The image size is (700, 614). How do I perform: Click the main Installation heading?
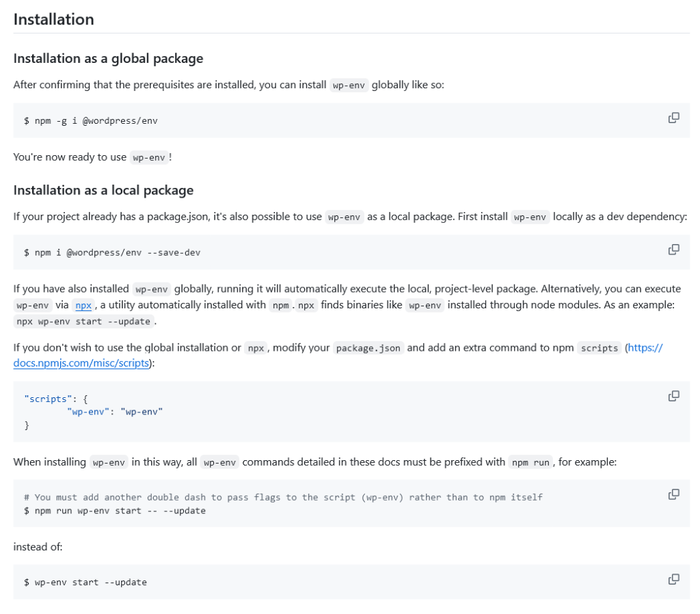[x=53, y=19]
